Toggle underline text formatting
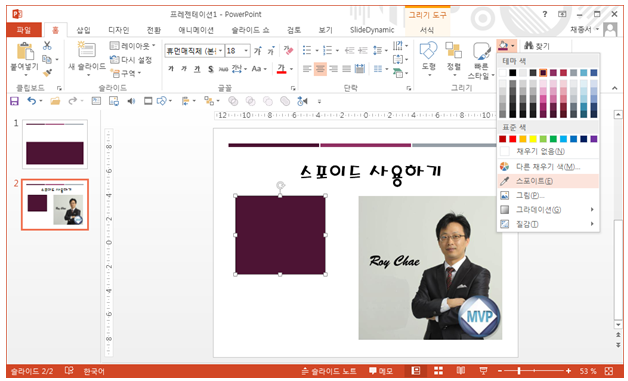The image size is (628, 381). 197,69
